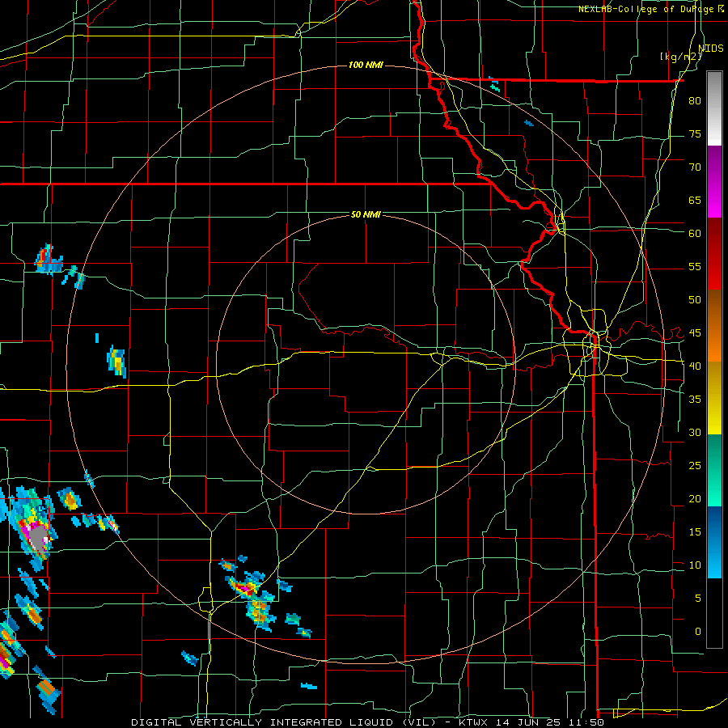728x728 pixels.
Task: Click the 50 value on the color scale
Action: [x=695, y=299]
